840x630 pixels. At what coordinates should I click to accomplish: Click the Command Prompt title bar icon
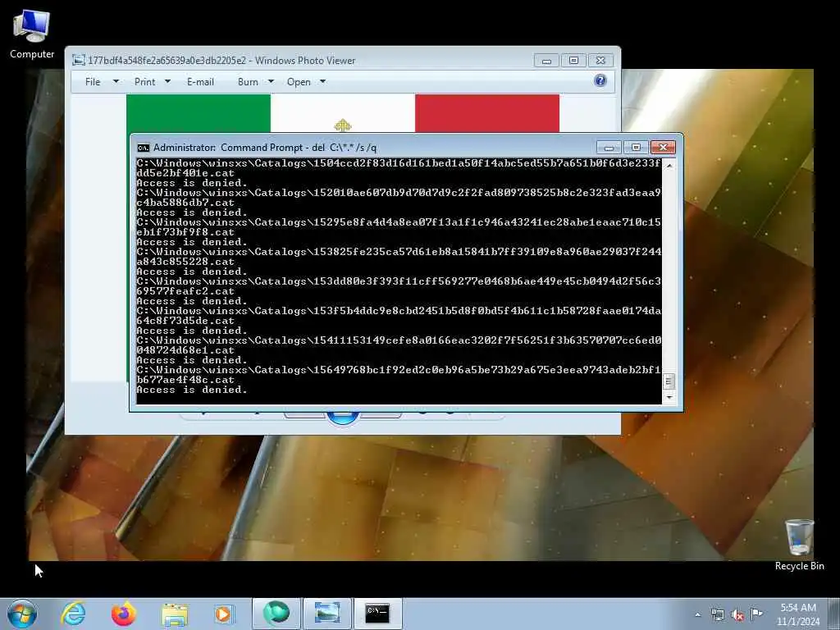tap(143, 148)
